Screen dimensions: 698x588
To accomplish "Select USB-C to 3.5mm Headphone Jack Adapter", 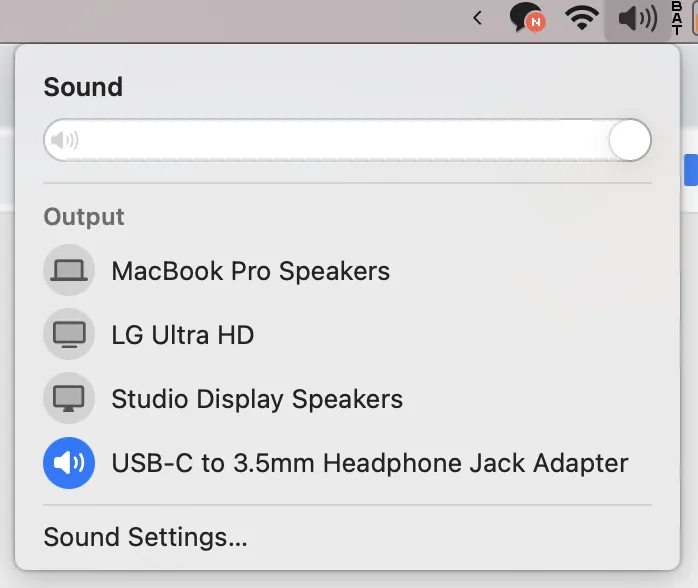I will 347,462.
